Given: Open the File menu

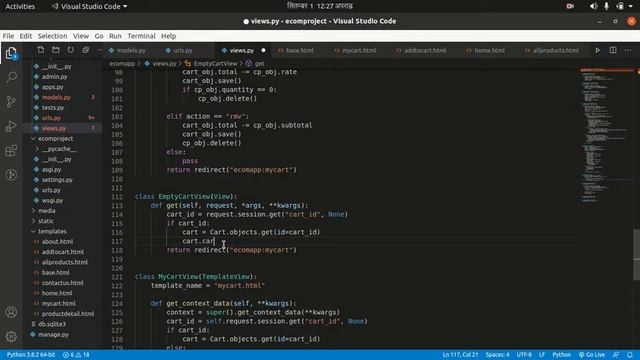Looking at the screenshot, I should pyautogui.click(x=8, y=36).
